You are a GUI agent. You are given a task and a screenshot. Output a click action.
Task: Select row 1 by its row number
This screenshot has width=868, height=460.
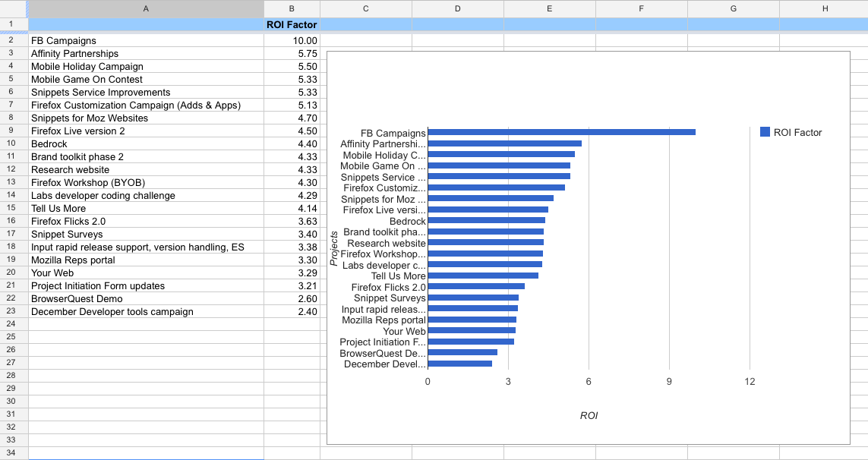click(14, 24)
